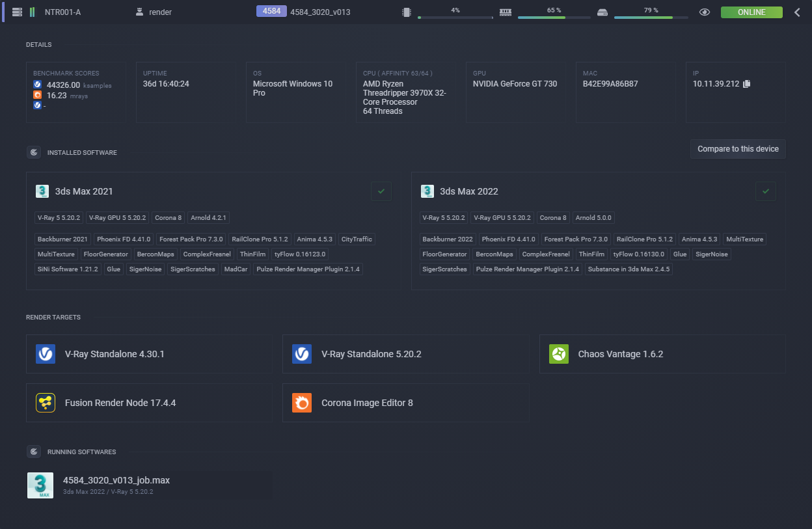Screen dimensions: 812x529
Task: Click the render user icon
Action: [x=140, y=12]
